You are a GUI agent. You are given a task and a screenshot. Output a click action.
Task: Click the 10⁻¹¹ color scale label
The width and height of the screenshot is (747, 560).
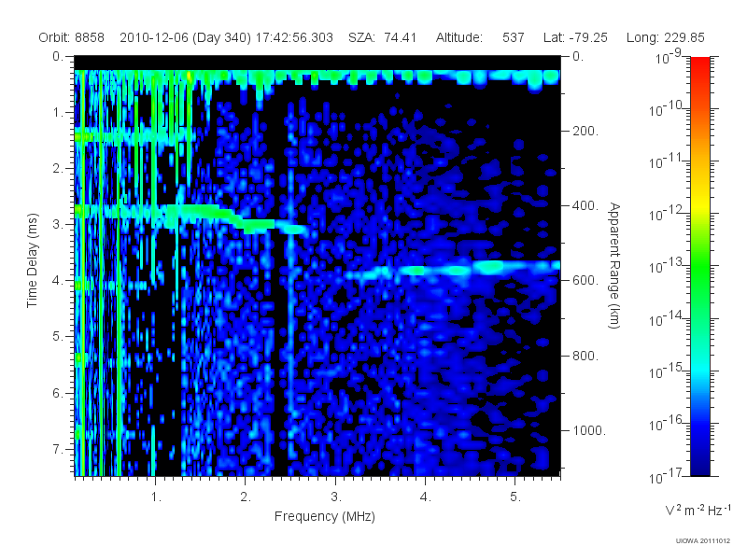pyautogui.click(x=667, y=161)
